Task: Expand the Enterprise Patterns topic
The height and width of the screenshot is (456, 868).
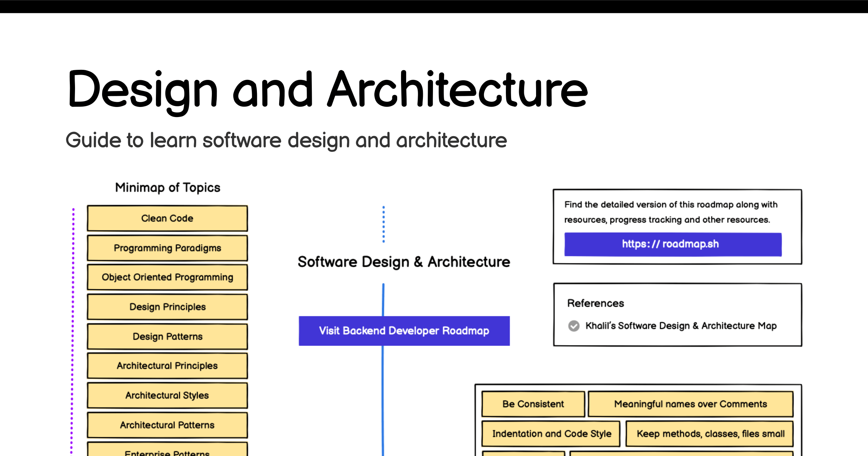Action: tap(167, 451)
